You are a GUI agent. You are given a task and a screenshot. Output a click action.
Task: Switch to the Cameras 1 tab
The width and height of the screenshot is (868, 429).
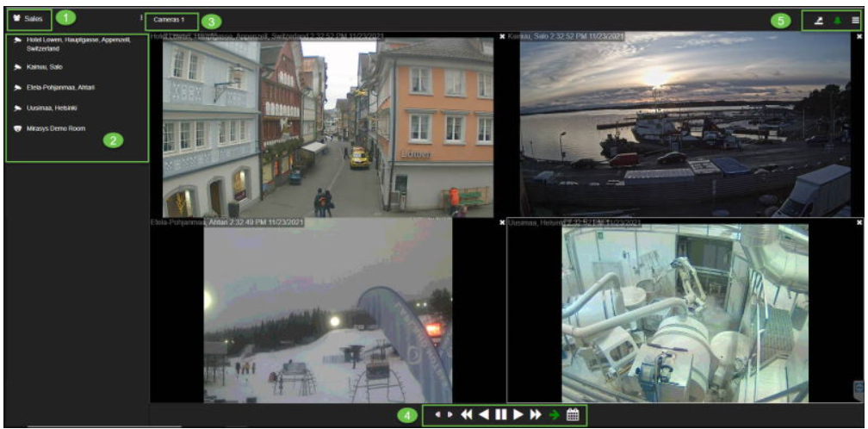click(x=169, y=19)
